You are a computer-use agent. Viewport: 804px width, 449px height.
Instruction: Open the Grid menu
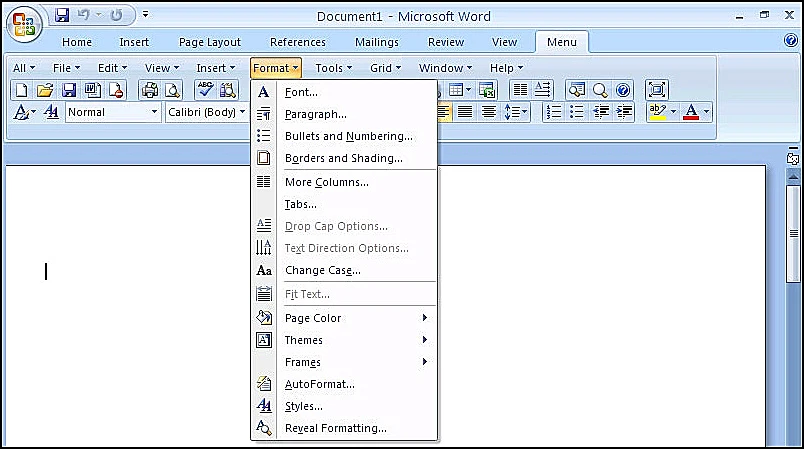(386, 68)
